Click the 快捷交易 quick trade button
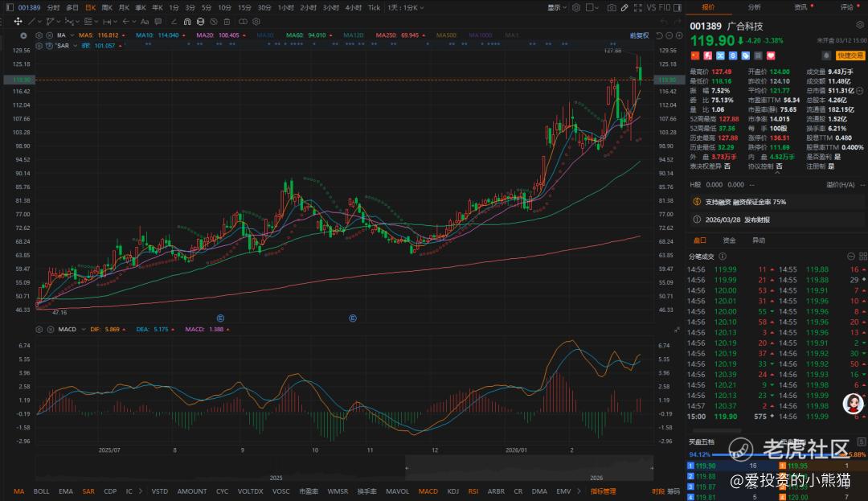868x501 pixels. click(x=850, y=55)
